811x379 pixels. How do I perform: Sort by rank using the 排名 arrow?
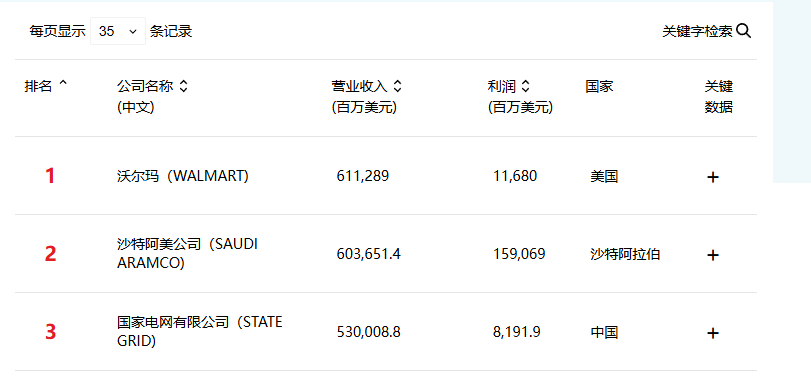coord(63,83)
